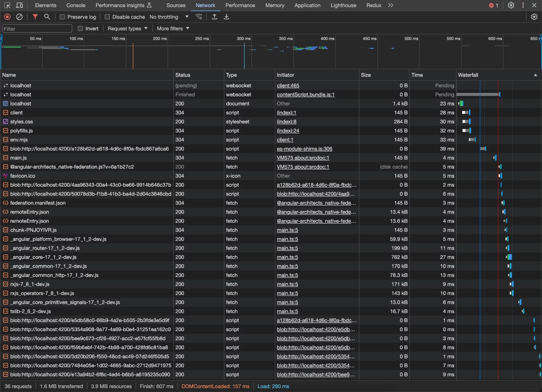Viewport: 542px width, 392px height.
Task: Clear the network log
Action: [19, 17]
